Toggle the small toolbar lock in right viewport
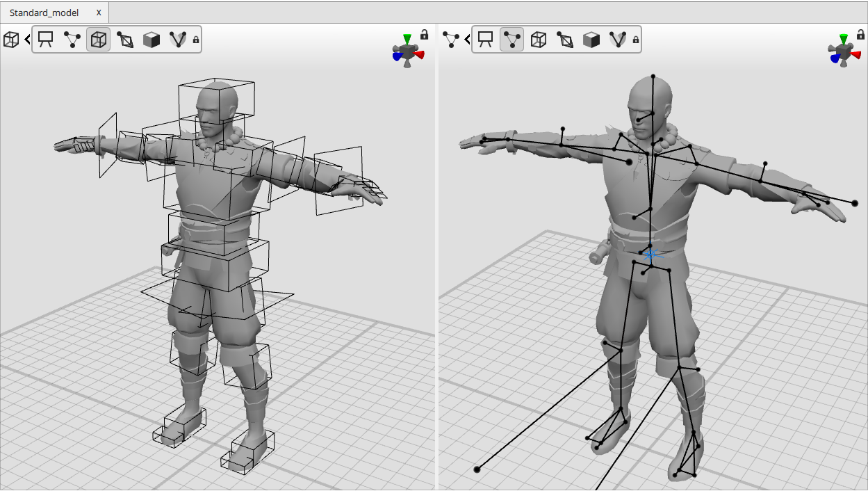This screenshot has width=868, height=491. point(636,40)
